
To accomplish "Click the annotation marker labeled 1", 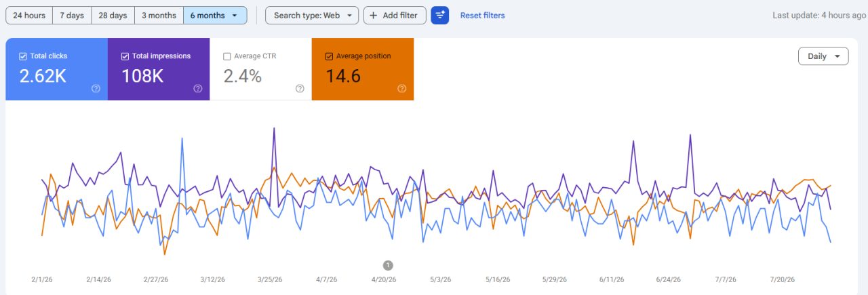I will [x=388, y=265].
